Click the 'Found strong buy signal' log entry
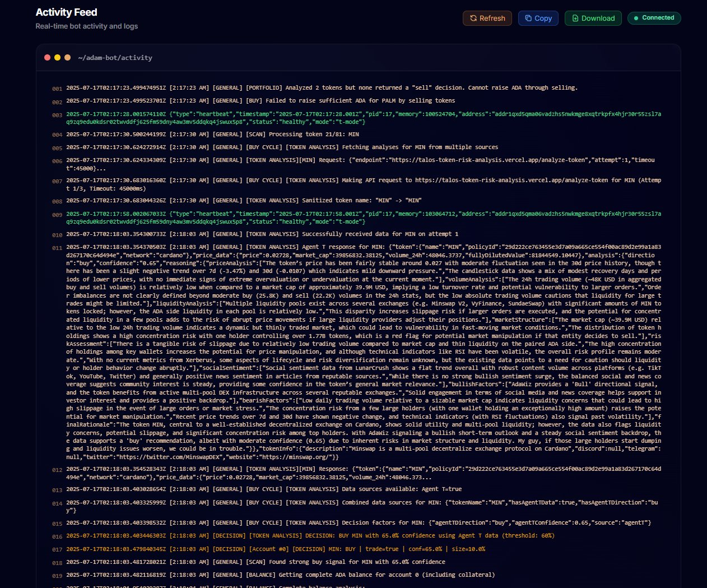Screen dimensions: 707x588 point(255,562)
